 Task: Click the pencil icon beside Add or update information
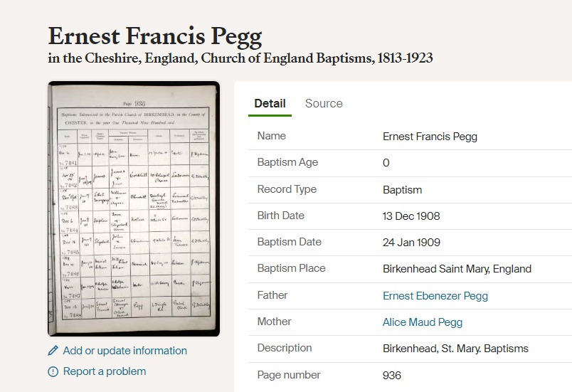(x=53, y=351)
